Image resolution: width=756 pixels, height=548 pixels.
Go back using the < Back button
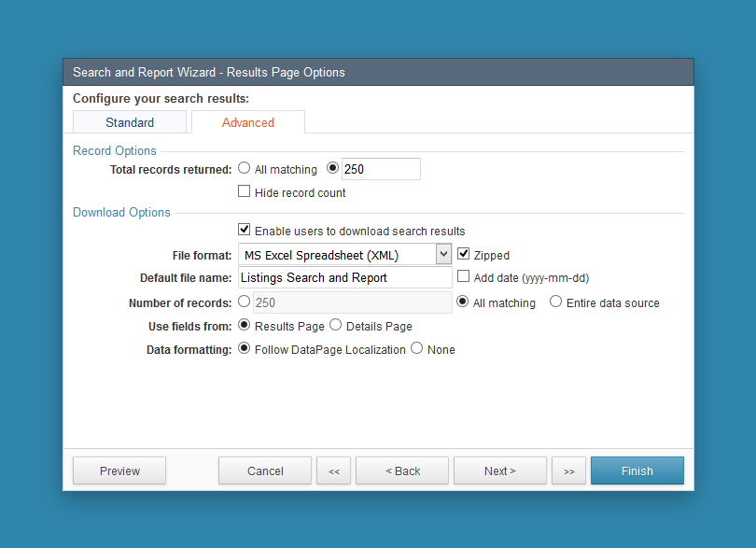(x=401, y=471)
